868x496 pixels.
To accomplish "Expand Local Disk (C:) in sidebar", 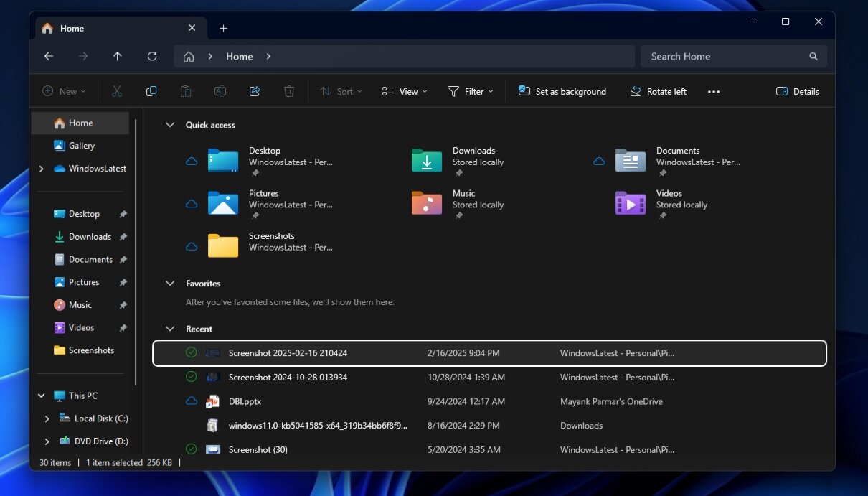I will (47, 418).
